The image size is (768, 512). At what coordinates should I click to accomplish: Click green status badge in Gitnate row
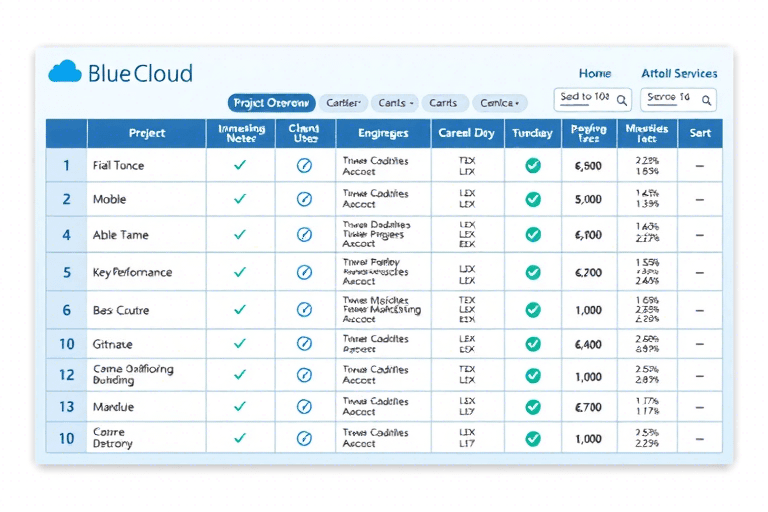point(533,344)
